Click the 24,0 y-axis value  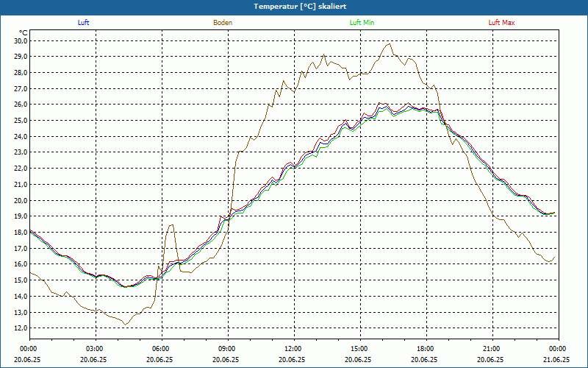coord(21,136)
